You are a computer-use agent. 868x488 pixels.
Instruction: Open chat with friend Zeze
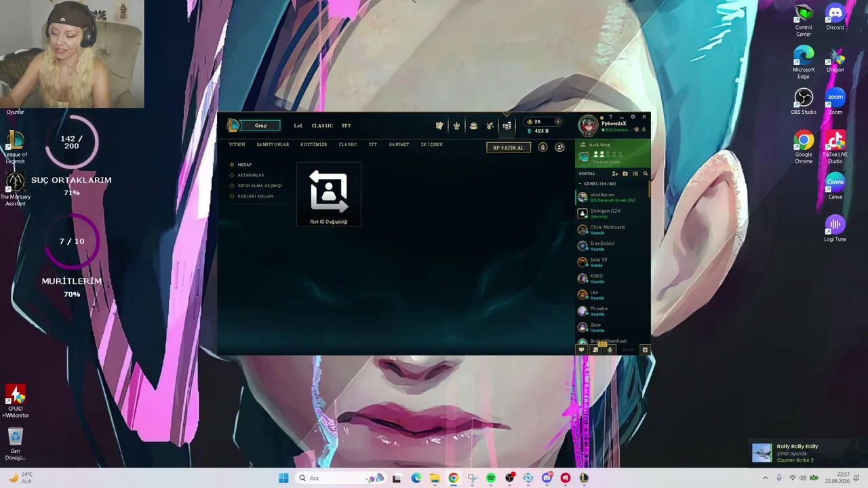click(x=612, y=327)
